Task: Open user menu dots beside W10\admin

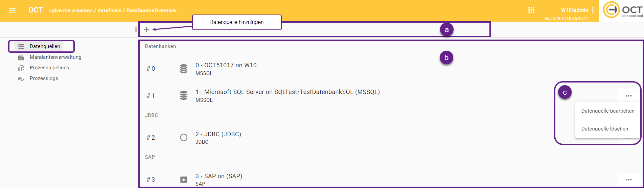Action: pyautogui.click(x=593, y=10)
